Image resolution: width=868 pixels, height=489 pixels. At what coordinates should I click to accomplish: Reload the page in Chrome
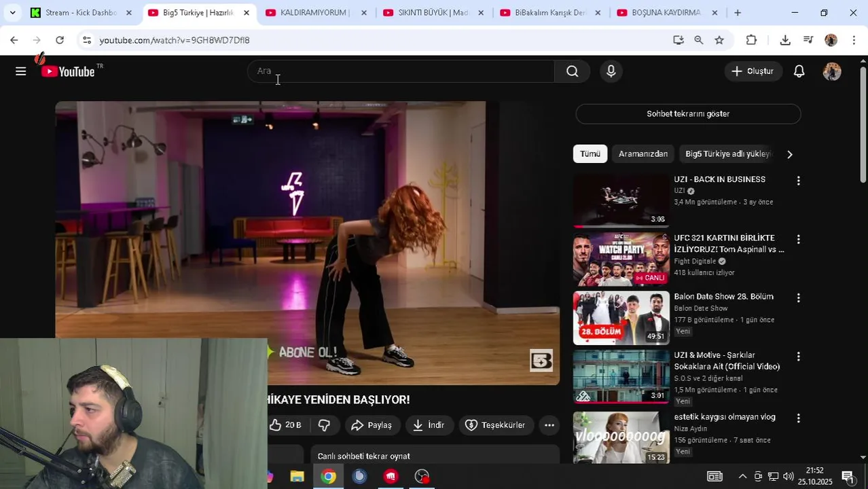pos(60,40)
